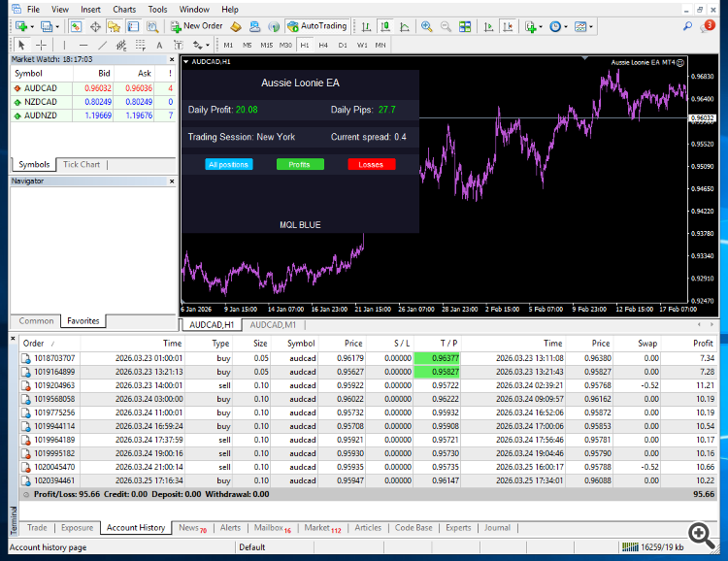Open the Strategy Tester icon
This screenshot has height=561, width=728.
click(x=152, y=26)
